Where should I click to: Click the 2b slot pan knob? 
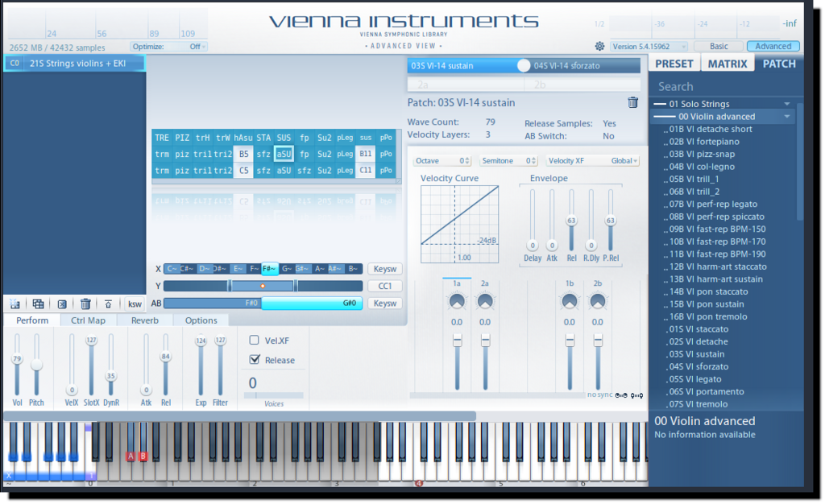click(598, 302)
